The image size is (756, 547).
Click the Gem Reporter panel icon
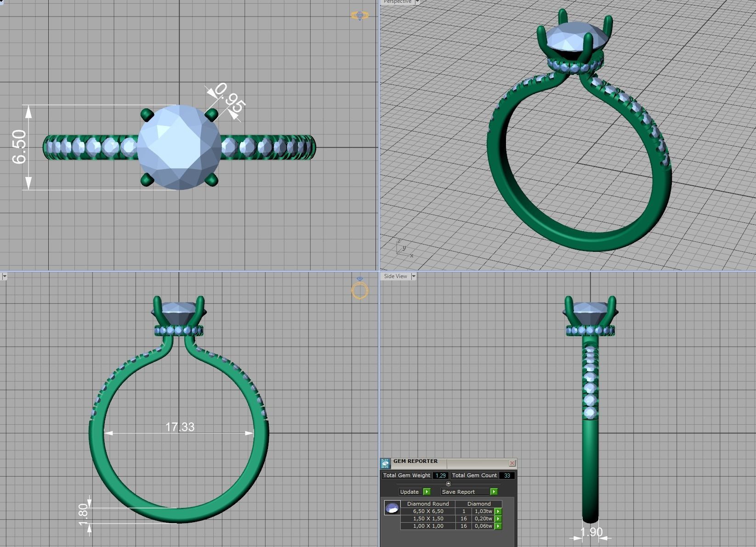pyautogui.click(x=385, y=463)
